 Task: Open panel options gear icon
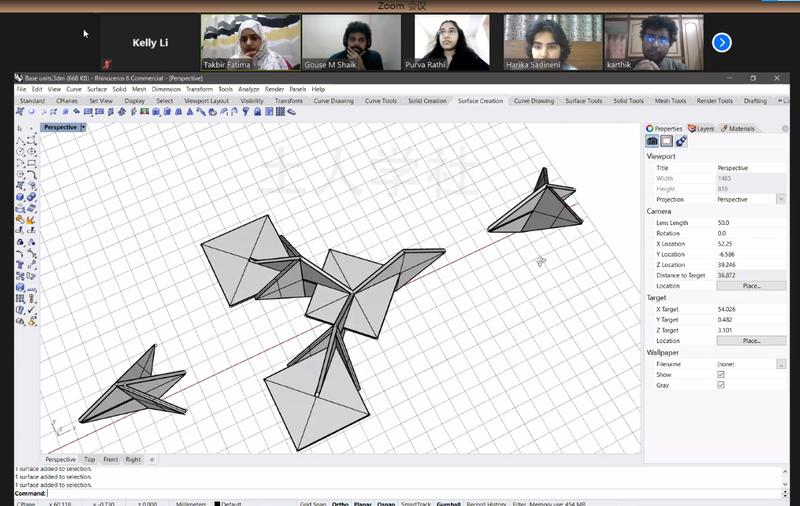785,129
